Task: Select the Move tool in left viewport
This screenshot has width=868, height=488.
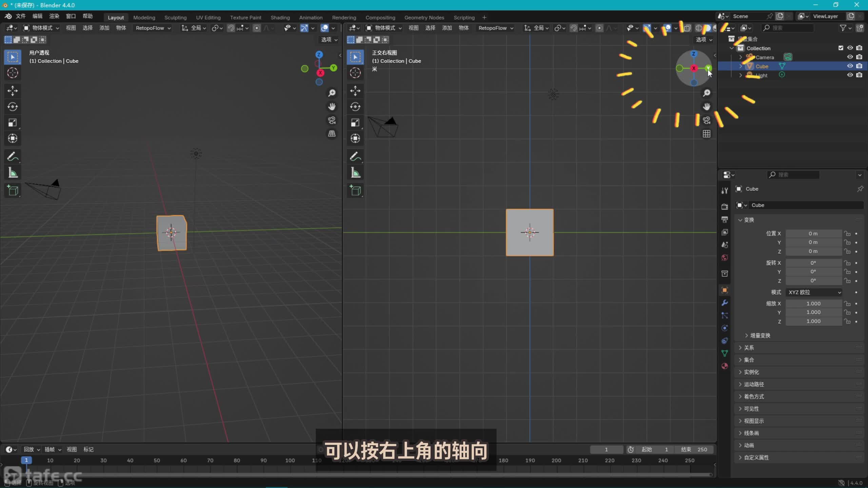Action: [x=13, y=90]
